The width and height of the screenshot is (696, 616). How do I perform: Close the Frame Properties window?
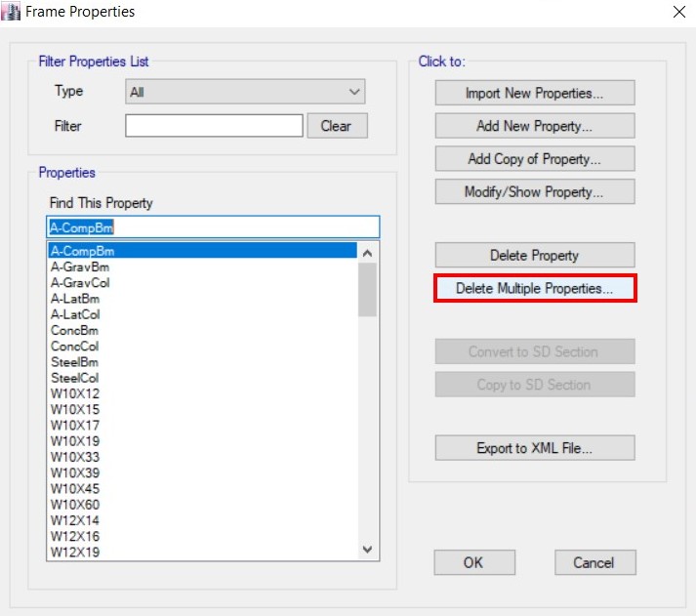[679, 12]
